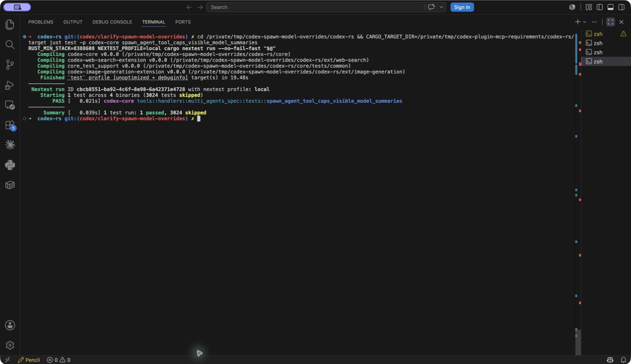
Task: Click the PASS result text
Action: 58,101
